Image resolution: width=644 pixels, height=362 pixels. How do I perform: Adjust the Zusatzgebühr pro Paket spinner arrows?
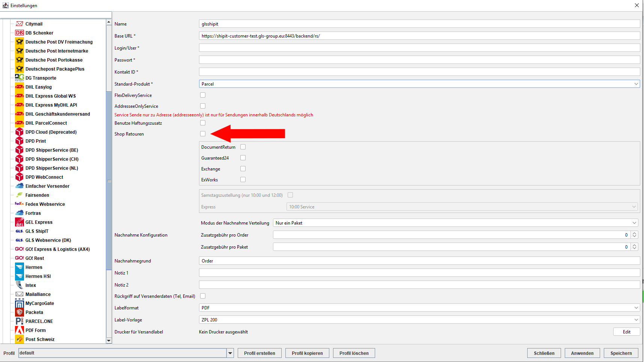click(x=634, y=247)
